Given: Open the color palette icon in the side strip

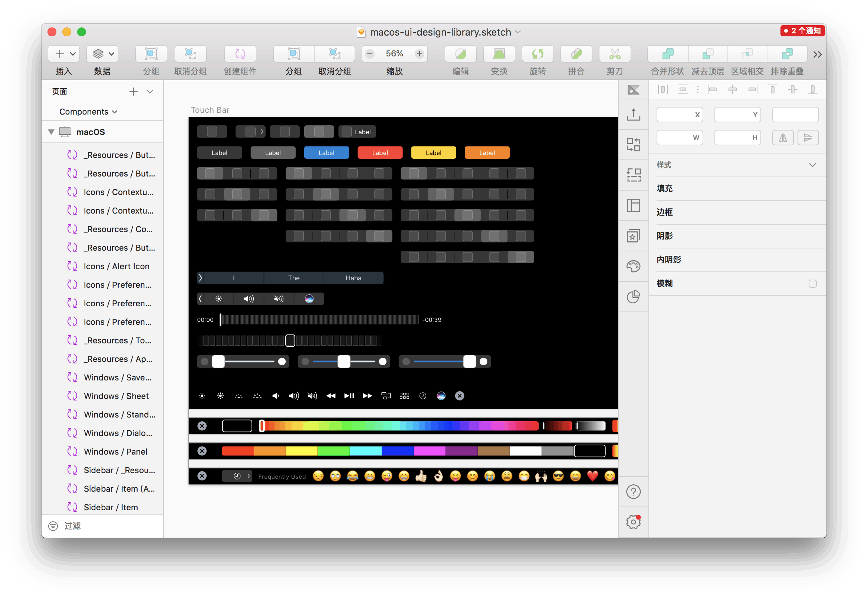Looking at the screenshot, I should pos(633,266).
